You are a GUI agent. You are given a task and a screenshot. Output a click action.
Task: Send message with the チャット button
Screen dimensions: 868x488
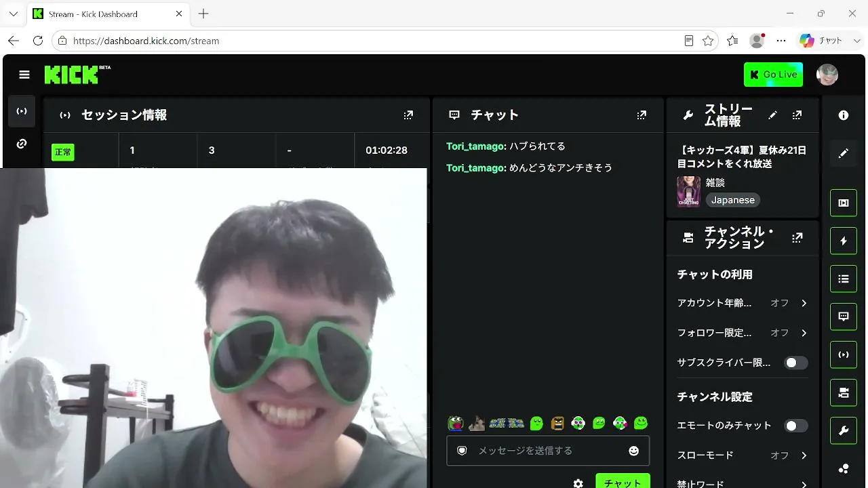623,481
